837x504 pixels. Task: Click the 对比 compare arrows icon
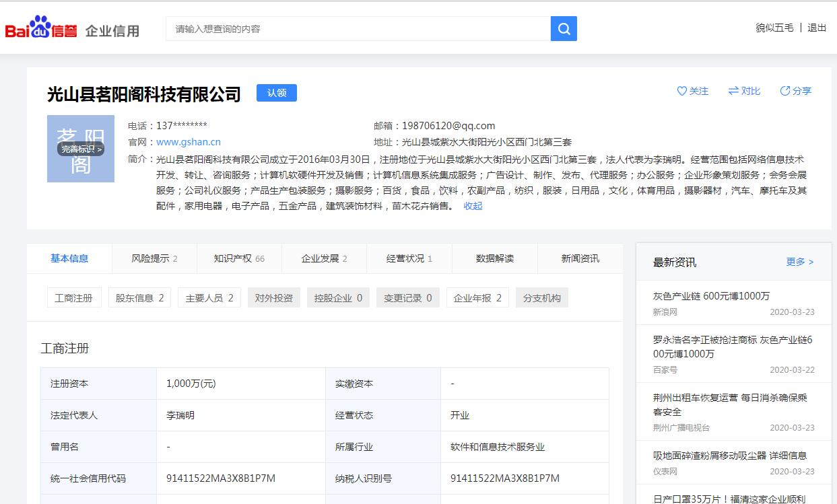click(x=733, y=91)
